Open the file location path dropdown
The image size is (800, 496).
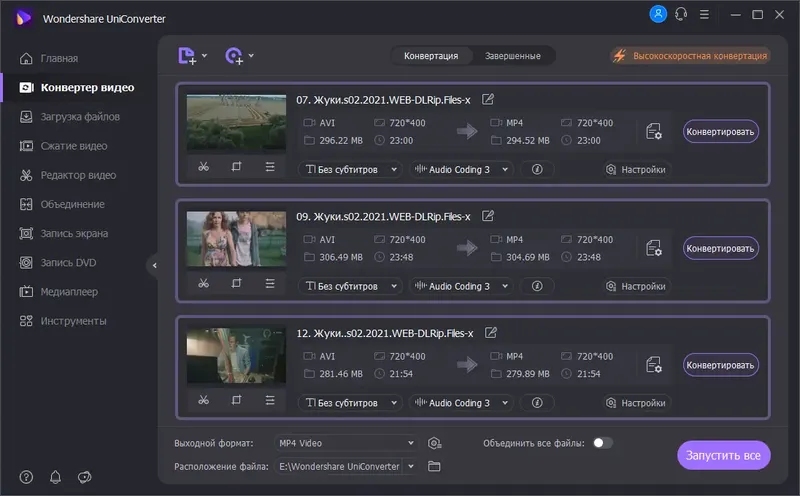(x=411, y=466)
